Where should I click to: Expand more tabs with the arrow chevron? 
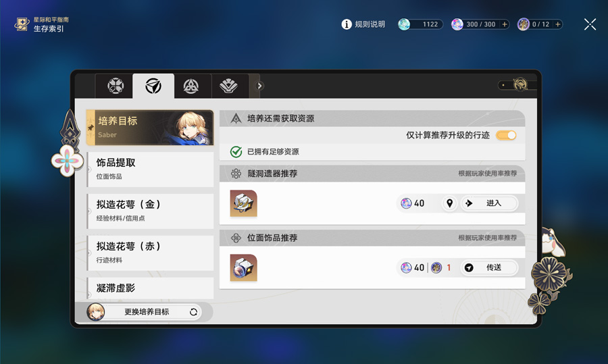pyautogui.click(x=260, y=86)
